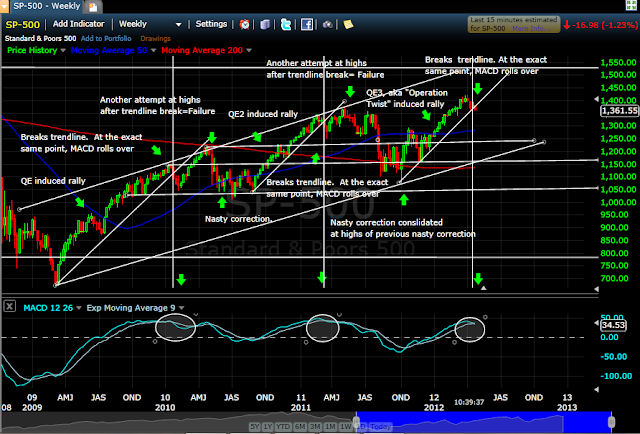Viewport: 640px width, 434px height.
Task: Click the stacked cube icon in toolbar
Action: (x=265, y=24)
